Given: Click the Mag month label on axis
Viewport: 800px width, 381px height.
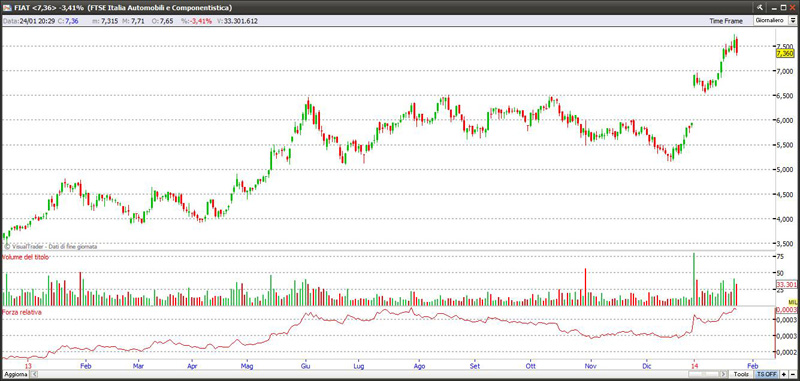Looking at the screenshot, I should tap(247, 366).
